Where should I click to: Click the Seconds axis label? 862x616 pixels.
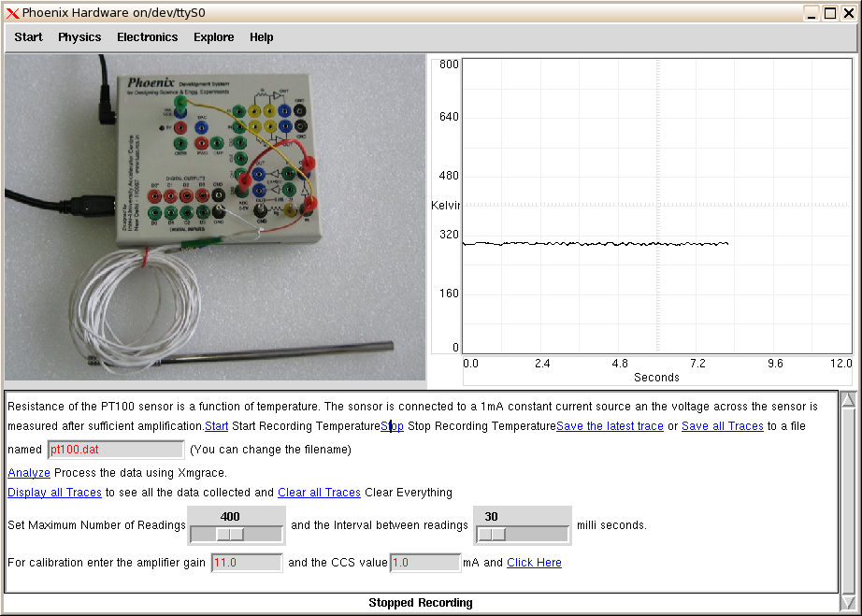[656, 378]
